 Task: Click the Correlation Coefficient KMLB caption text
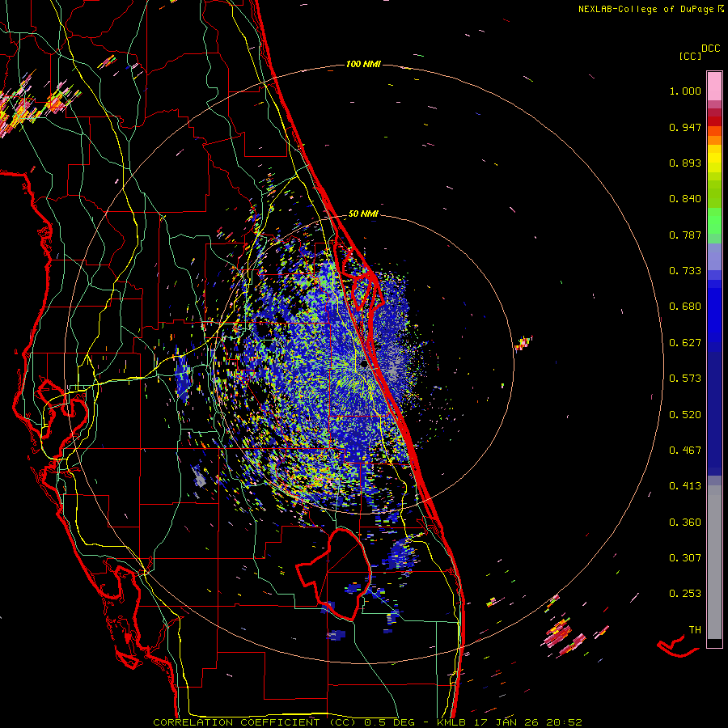point(367,722)
